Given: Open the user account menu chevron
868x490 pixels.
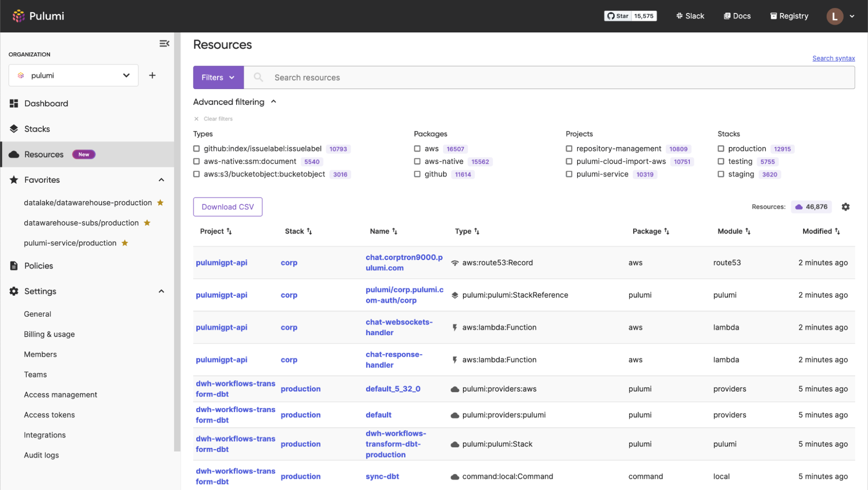Looking at the screenshot, I should point(852,16).
